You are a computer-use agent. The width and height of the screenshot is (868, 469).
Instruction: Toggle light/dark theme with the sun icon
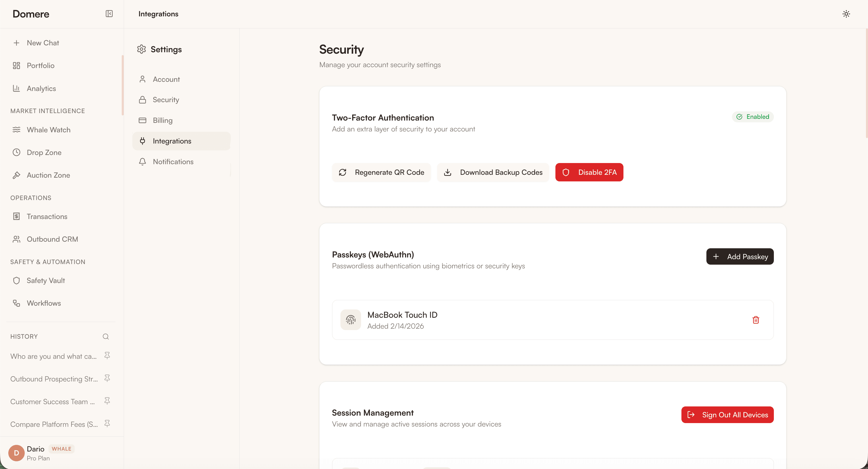846,14
